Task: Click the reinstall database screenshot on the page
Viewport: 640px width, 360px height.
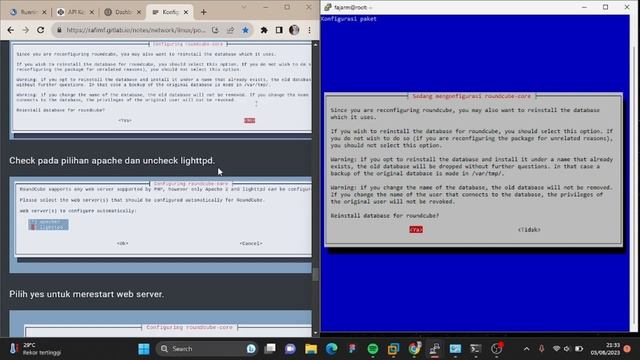Action: coord(161,90)
